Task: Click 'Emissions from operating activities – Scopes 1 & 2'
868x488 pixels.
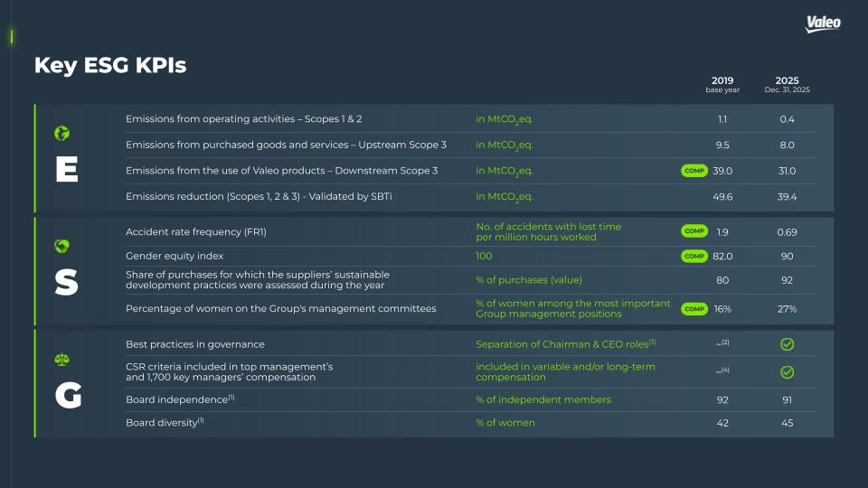Action: (x=243, y=119)
